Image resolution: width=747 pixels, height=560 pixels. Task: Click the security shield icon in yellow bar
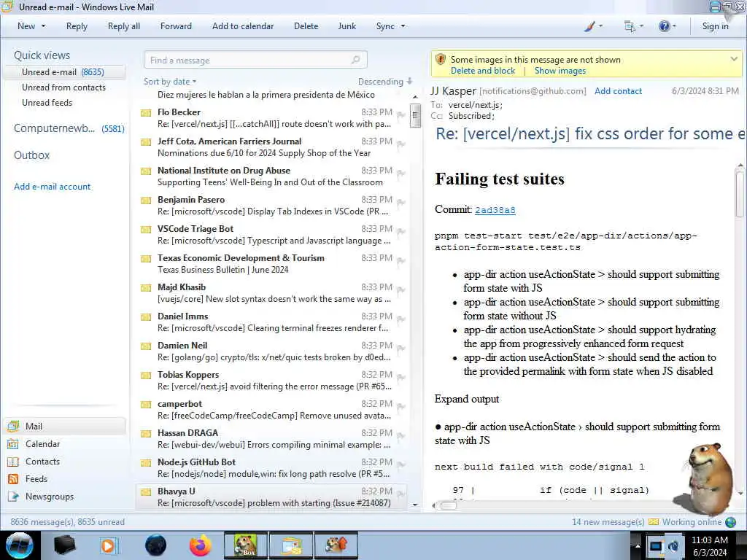point(441,60)
